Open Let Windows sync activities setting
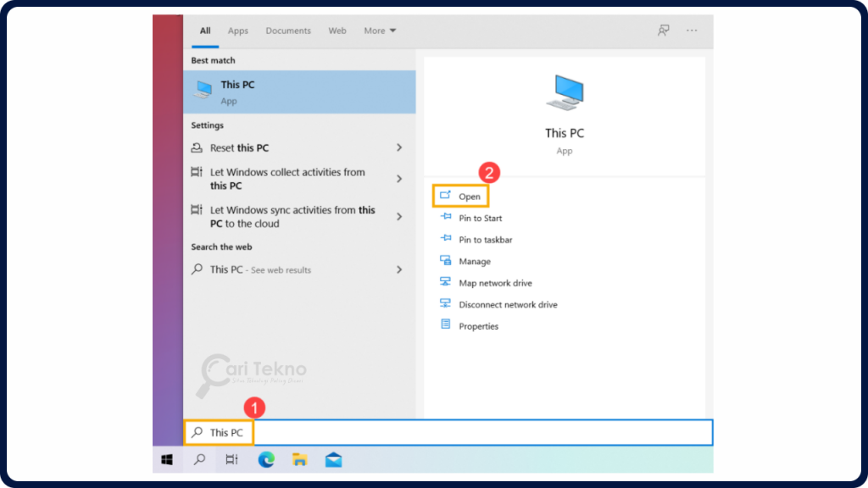The height and width of the screenshot is (488, 868). coord(297,217)
